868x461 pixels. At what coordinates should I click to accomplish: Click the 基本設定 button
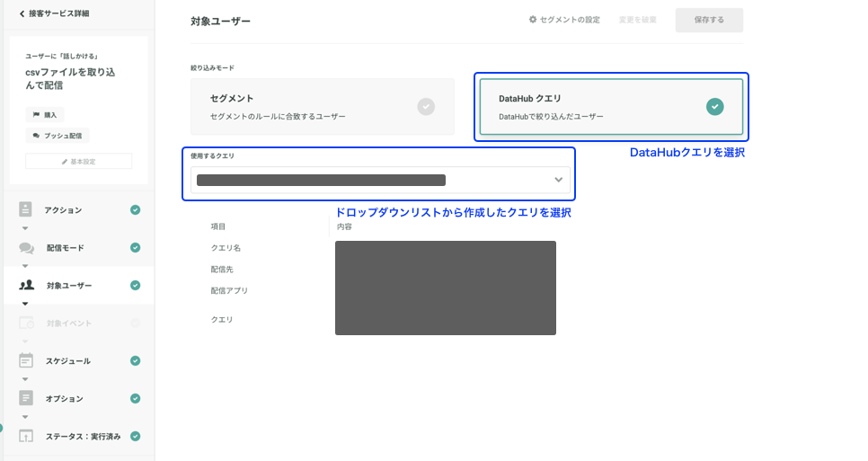pos(78,161)
